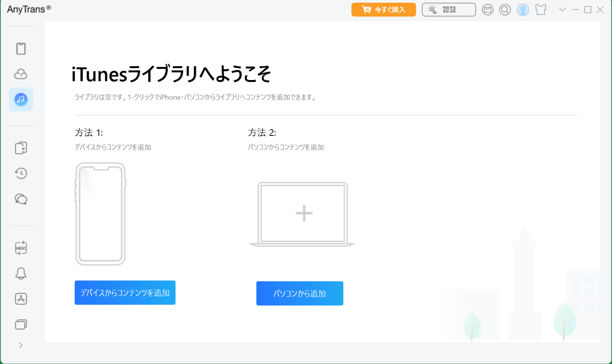Click the 今すぐ購入 purchase button
Image resolution: width=612 pixels, height=364 pixels.
coord(383,10)
